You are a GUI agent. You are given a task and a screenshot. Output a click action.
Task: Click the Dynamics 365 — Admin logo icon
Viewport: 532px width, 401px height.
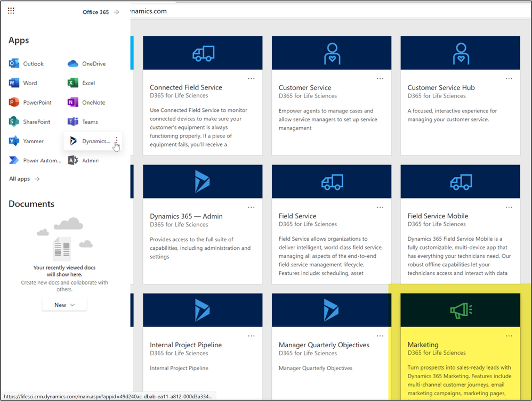tap(202, 182)
